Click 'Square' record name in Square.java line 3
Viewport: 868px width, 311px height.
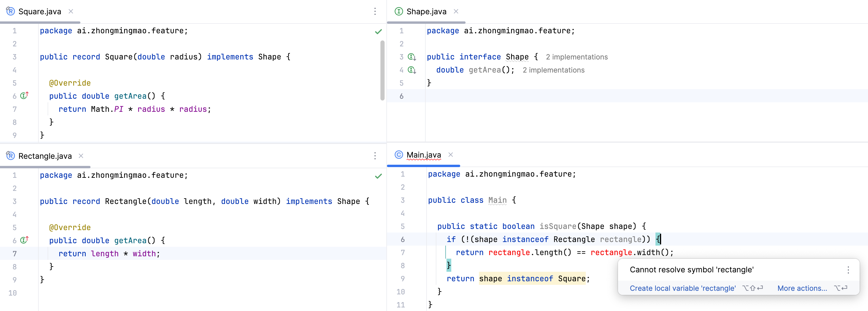click(x=118, y=57)
